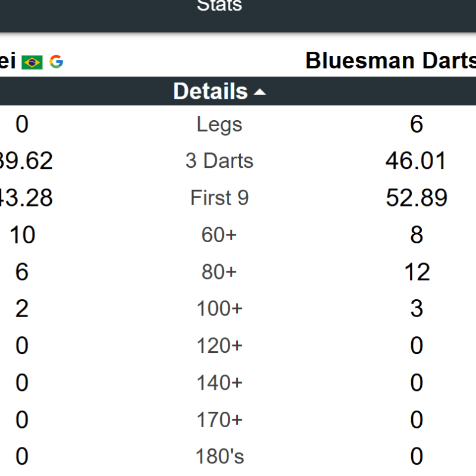Click the Legs row label

click(x=220, y=125)
